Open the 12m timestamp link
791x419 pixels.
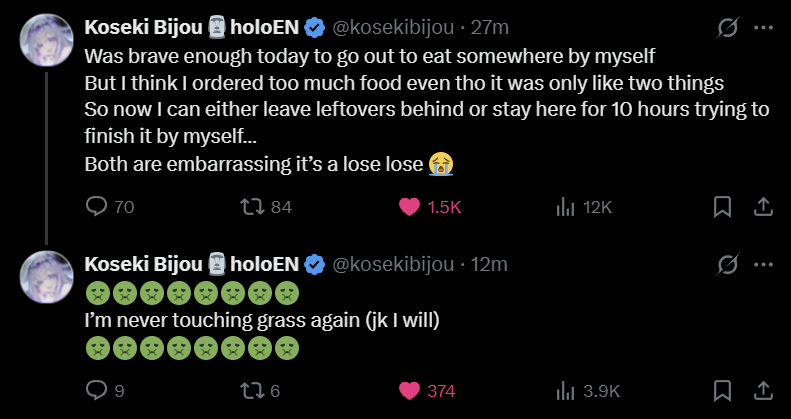(490, 264)
